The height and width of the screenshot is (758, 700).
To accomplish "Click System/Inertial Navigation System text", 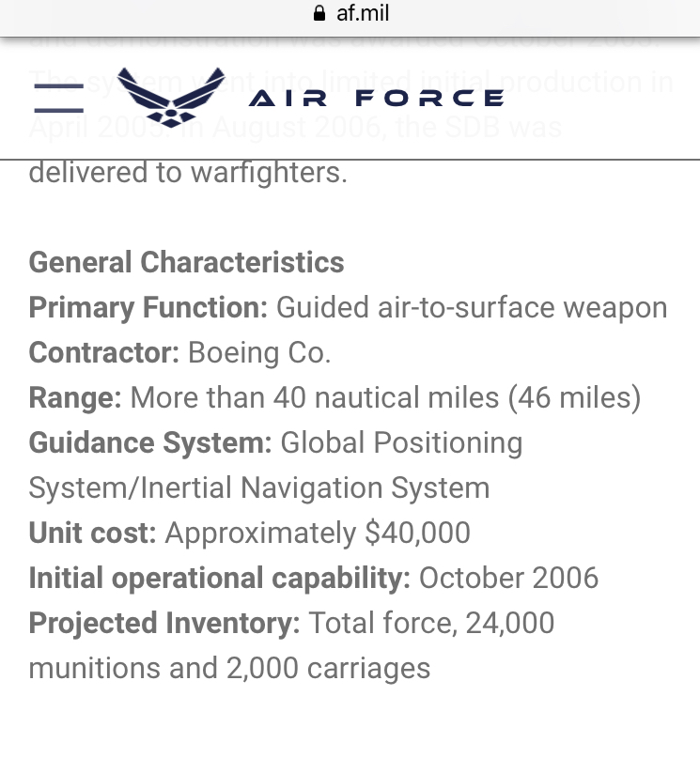I will (x=259, y=487).
